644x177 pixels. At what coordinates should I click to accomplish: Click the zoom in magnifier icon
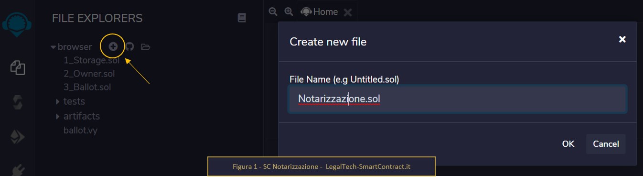[x=289, y=11]
